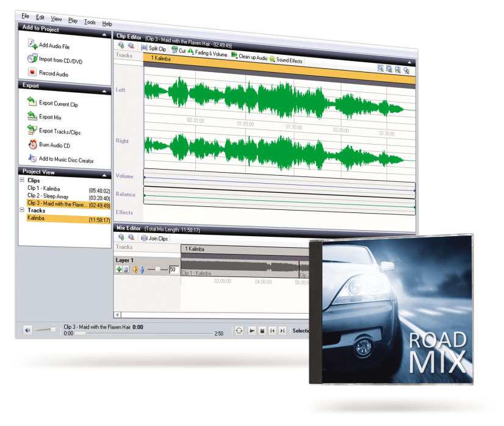Open the Fading & Volume tool
Screen dimensions: 504x426
pos(207,52)
